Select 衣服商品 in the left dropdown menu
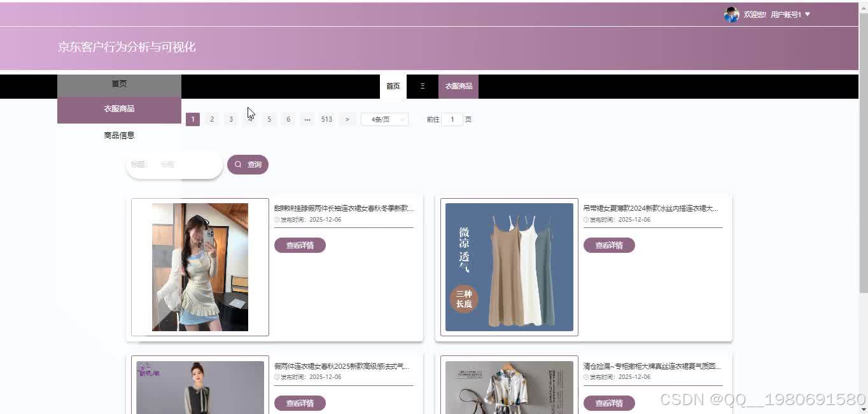 pyautogui.click(x=119, y=109)
